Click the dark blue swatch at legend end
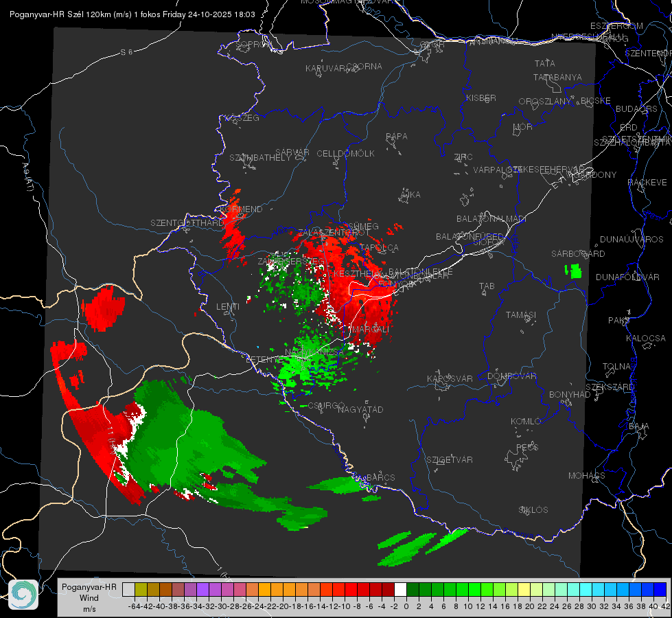672x618 pixels. point(660,589)
